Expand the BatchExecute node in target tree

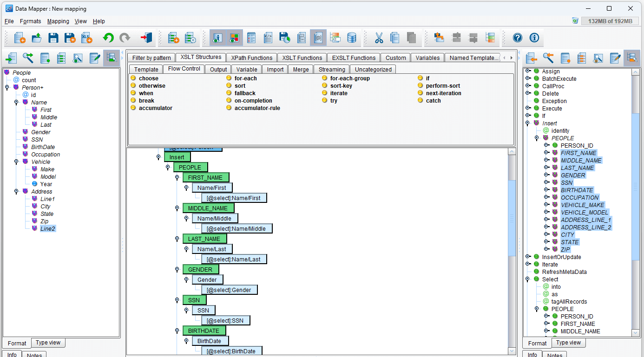click(x=528, y=78)
